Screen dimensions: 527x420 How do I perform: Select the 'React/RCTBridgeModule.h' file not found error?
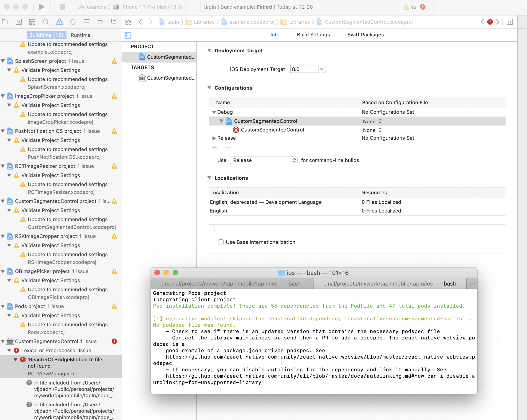pyautogui.click(x=64, y=363)
